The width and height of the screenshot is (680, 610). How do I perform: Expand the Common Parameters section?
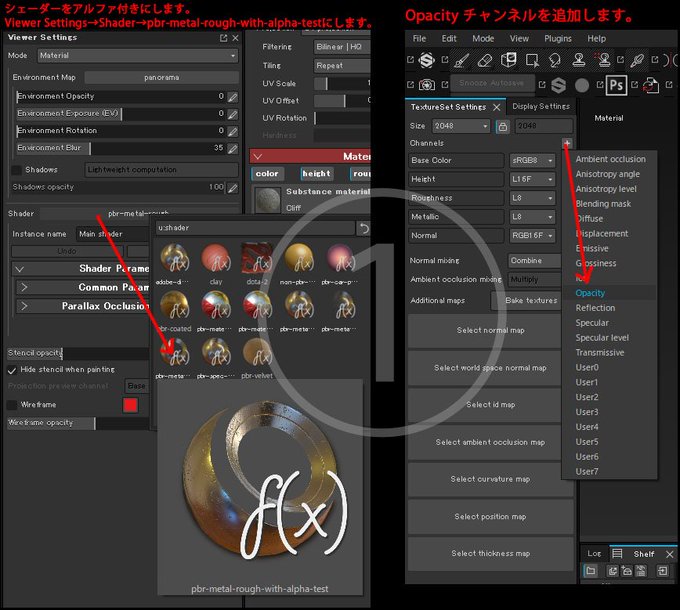83,287
